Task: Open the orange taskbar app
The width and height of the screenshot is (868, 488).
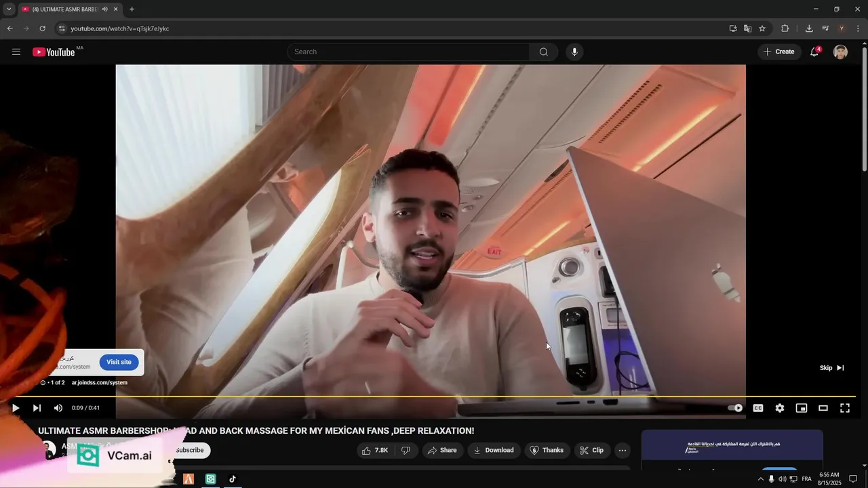Action: pyautogui.click(x=189, y=479)
